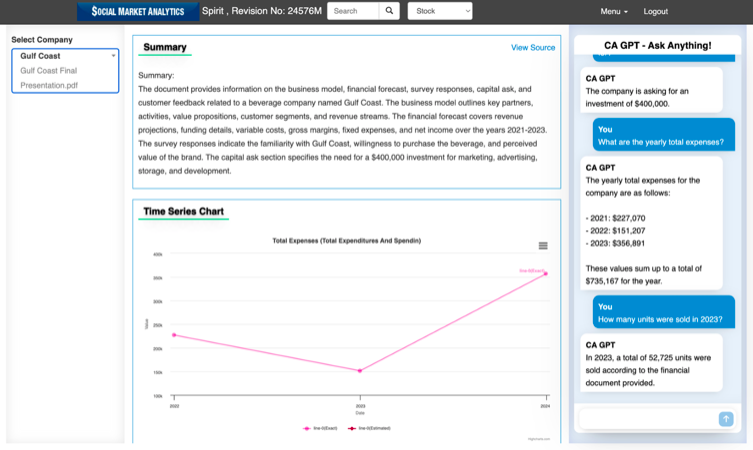
Task: Open the Stock dropdown in navbar
Action: 439,11
